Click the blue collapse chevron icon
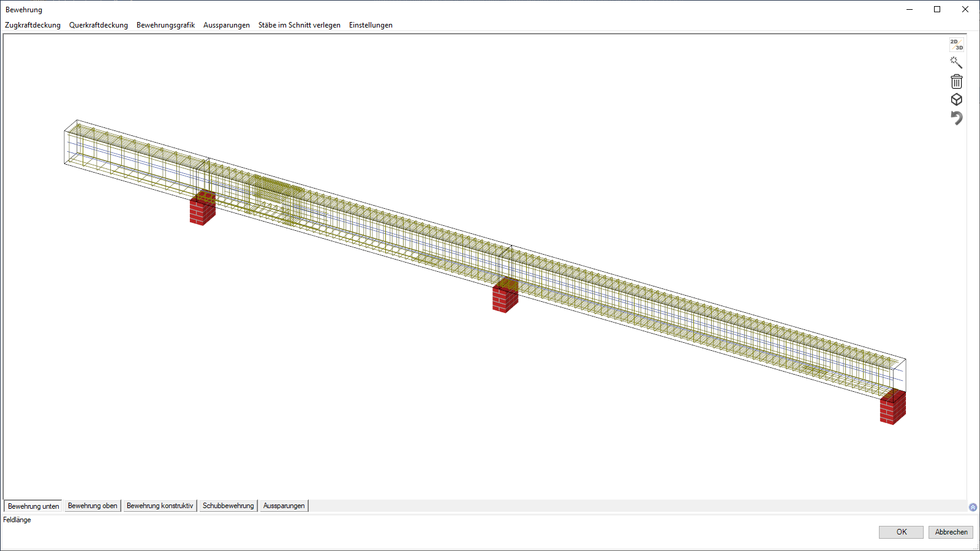The width and height of the screenshot is (980, 551). [x=973, y=507]
